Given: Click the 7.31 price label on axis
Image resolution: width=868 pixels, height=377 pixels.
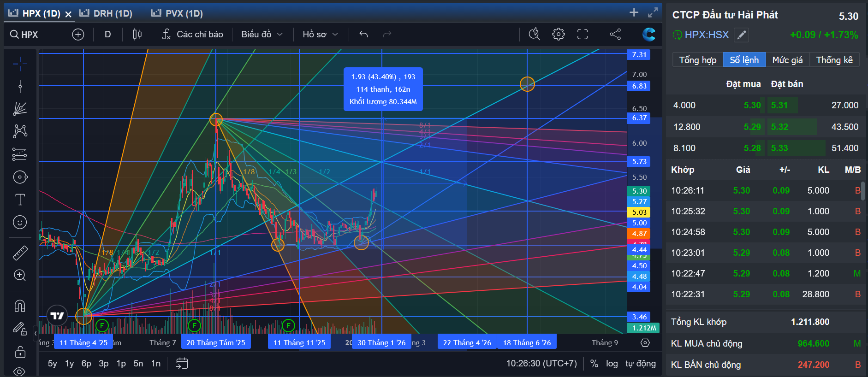Looking at the screenshot, I should [x=639, y=55].
